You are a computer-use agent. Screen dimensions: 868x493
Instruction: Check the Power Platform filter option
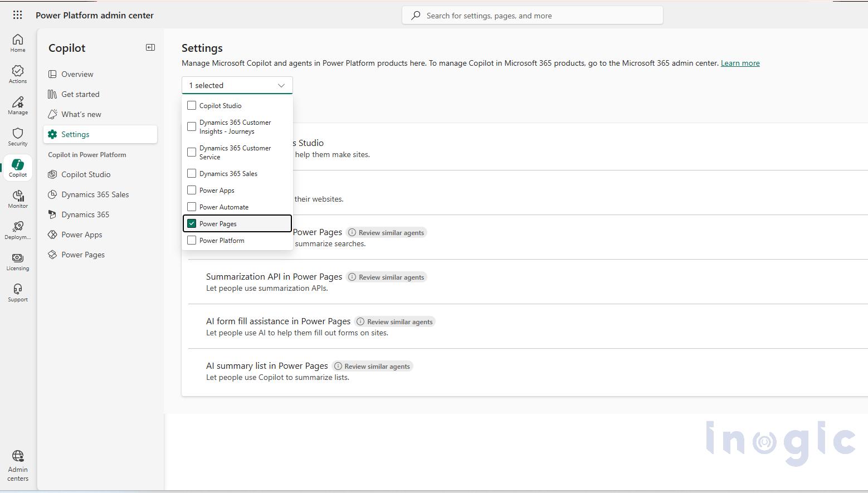[192, 240]
